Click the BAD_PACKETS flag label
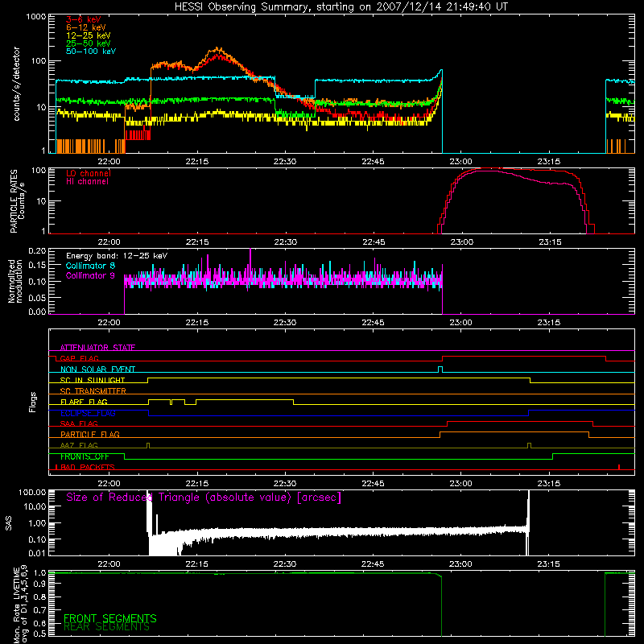 pyautogui.click(x=88, y=467)
